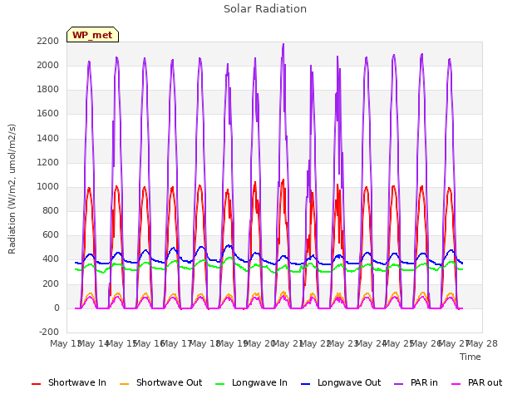Image resolution: width=532 pixels, height=399 pixels.
Task: Click the 1400 y-axis tick label
Action: click(x=48, y=139)
